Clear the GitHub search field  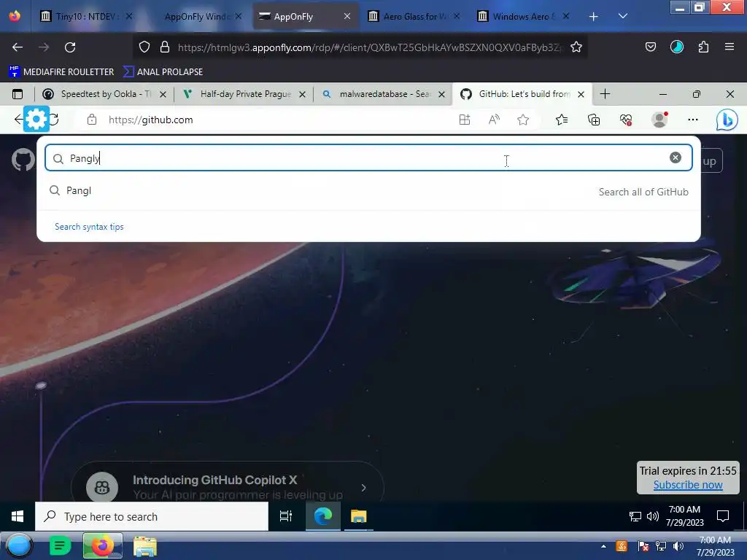click(x=675, y=157)
